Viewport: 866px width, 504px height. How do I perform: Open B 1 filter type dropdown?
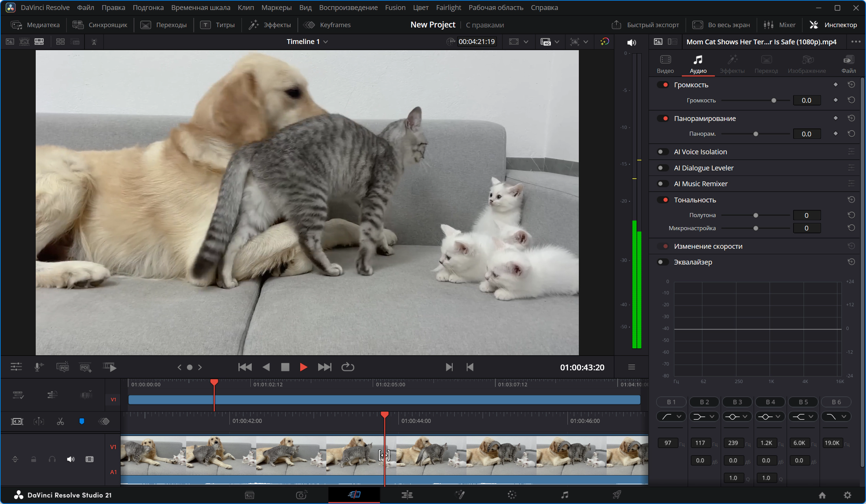671,417
